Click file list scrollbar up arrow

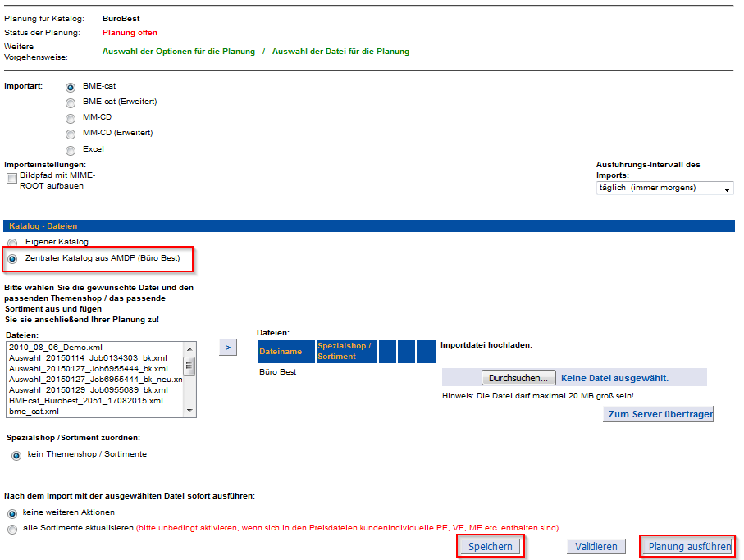189,349
